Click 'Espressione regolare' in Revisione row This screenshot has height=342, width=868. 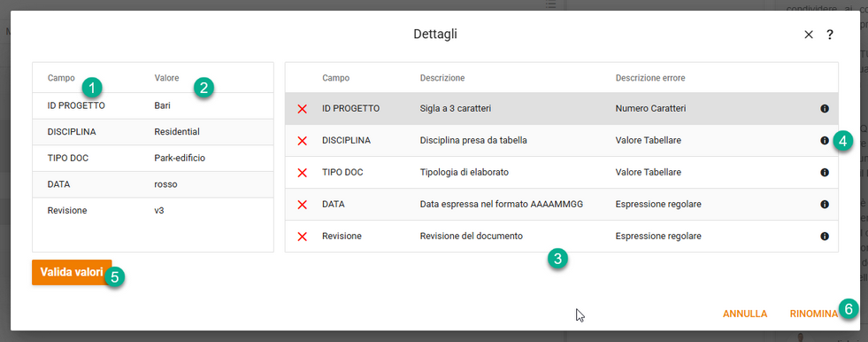(x=659, y=237)
